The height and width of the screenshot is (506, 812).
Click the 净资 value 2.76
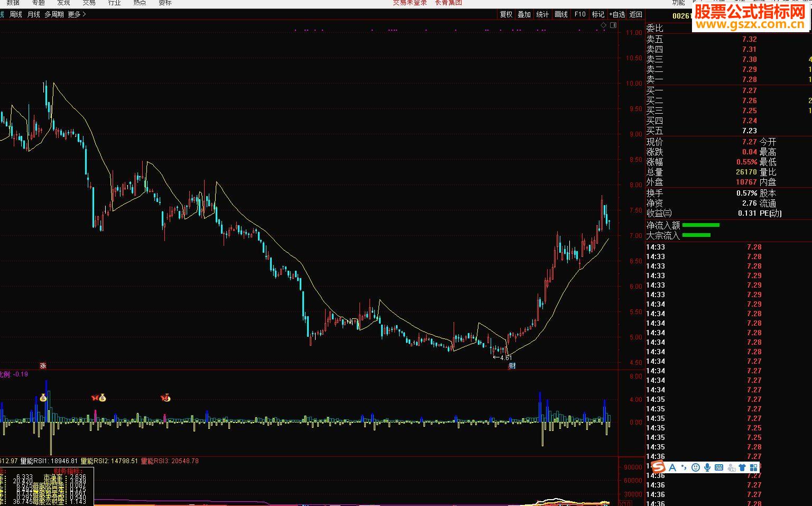point(749,203)
